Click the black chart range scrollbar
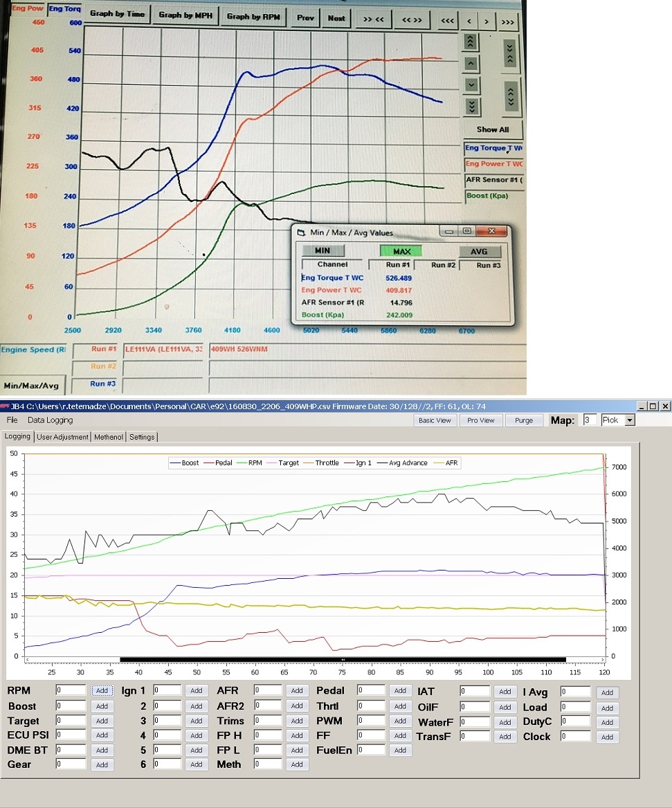 [x=343, y=660]
